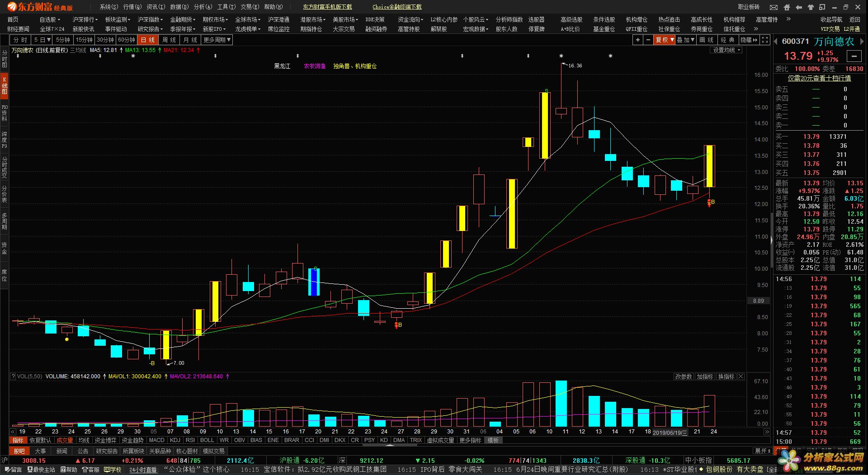This screenshot has height=475, width=868.
Task: Open 行情(Q) menu
Action: tap(132, 7)
